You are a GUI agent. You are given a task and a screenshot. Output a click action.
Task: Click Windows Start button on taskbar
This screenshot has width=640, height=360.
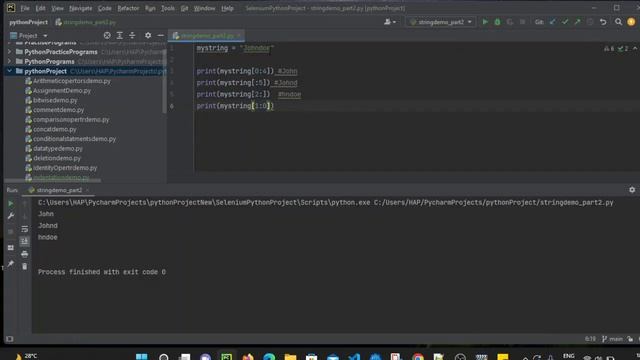142,356
